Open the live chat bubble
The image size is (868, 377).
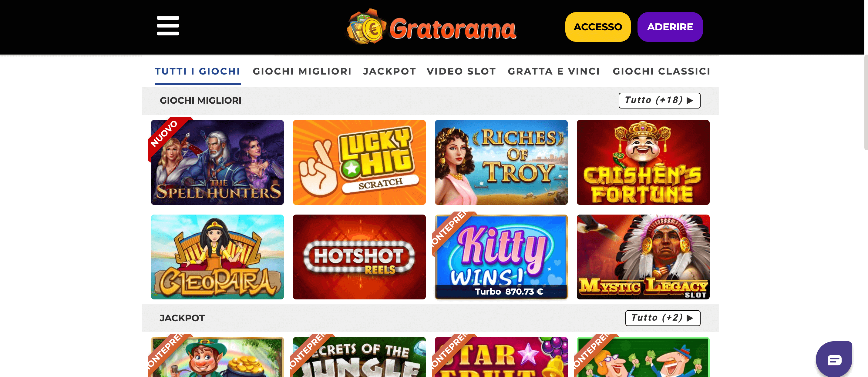834,359
